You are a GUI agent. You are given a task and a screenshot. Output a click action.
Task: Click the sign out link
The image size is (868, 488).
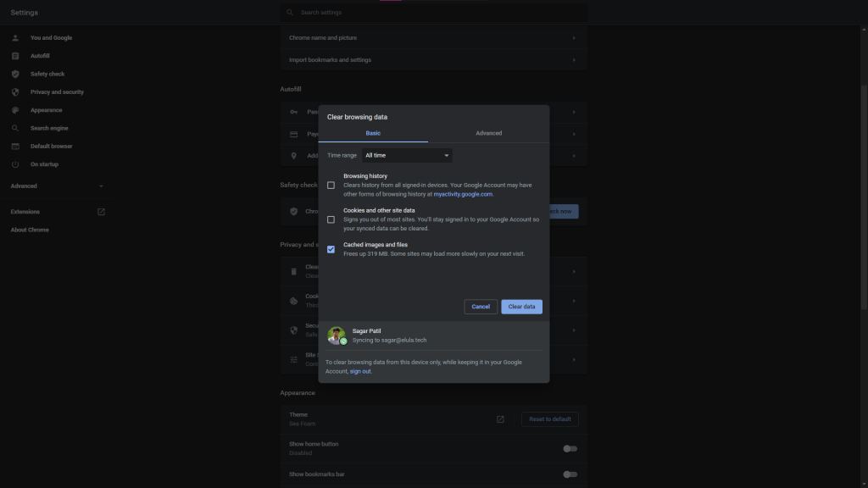tap(360, 371)
